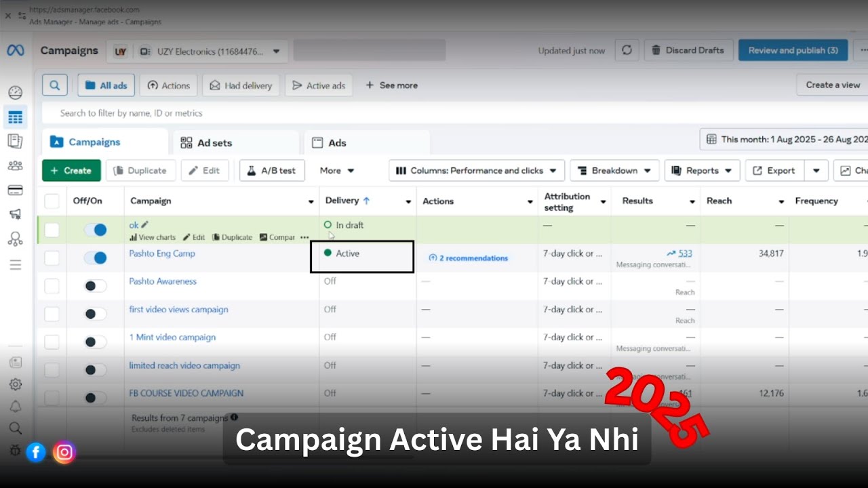Click Duplicate under the ok campaign

(x=233, y=237)
